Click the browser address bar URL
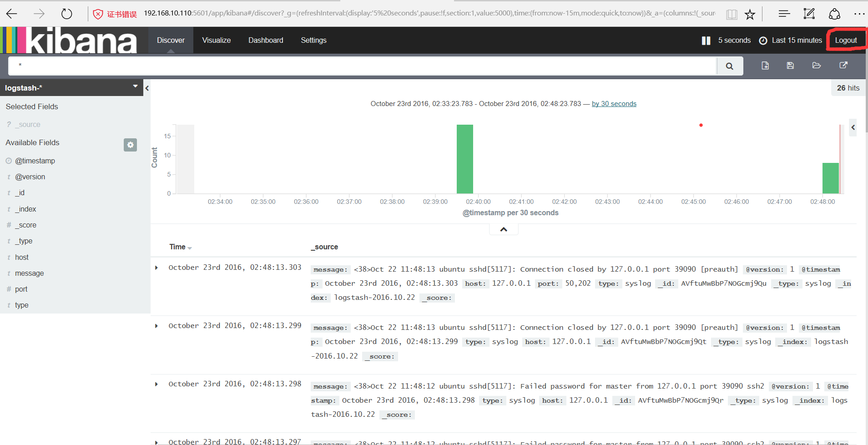Screen dimensions: 868x445 (429, 13)
